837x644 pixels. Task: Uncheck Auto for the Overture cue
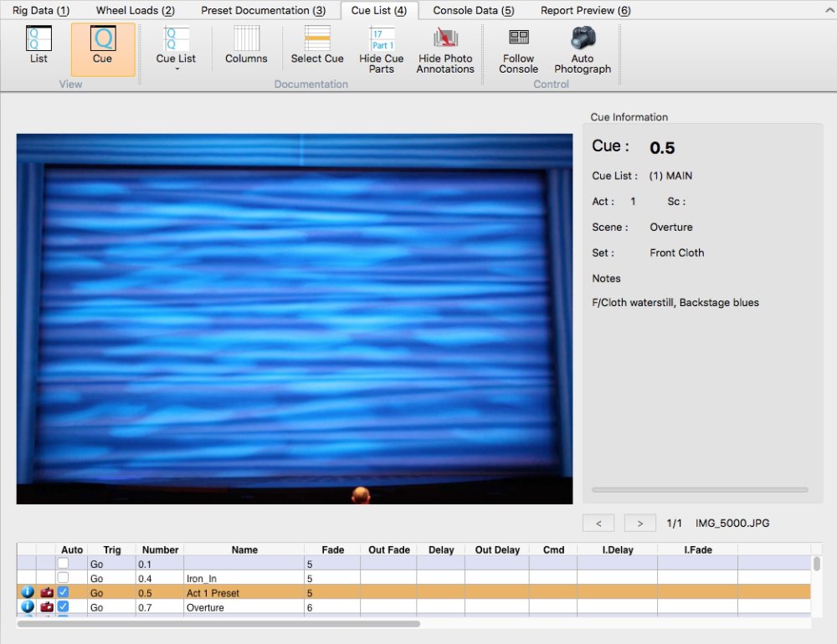63,607
